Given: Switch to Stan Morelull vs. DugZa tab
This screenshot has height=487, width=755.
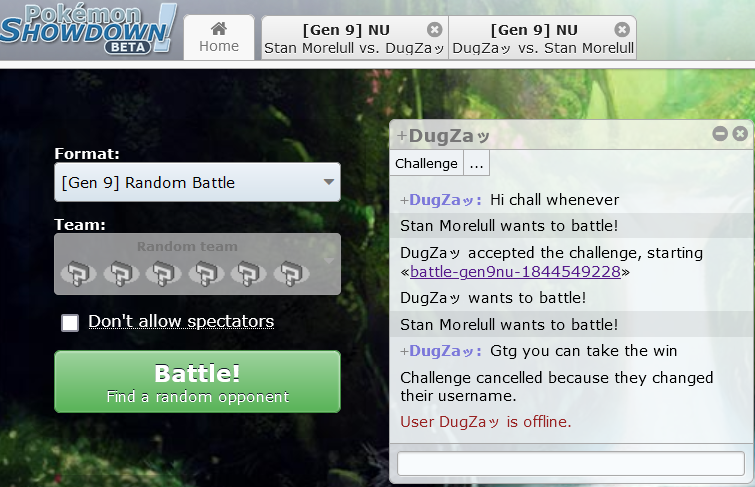Looking at the screenshot, I should tap(354, 38).
